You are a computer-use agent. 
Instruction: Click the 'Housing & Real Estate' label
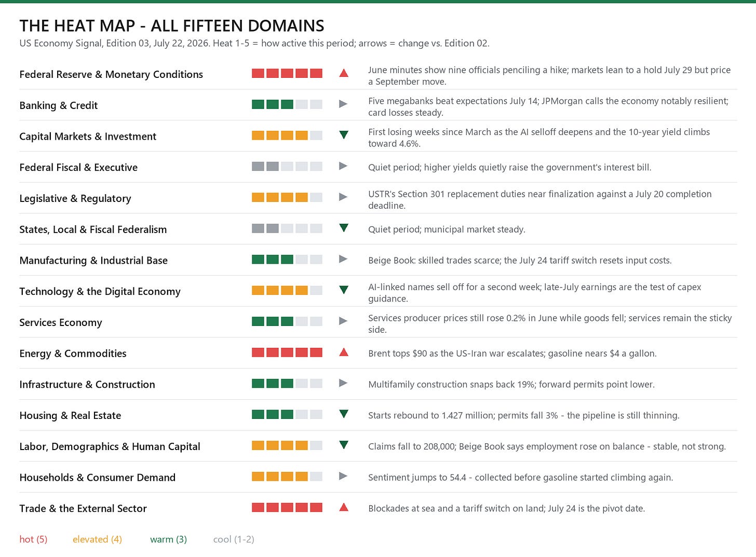click(70, 415)
